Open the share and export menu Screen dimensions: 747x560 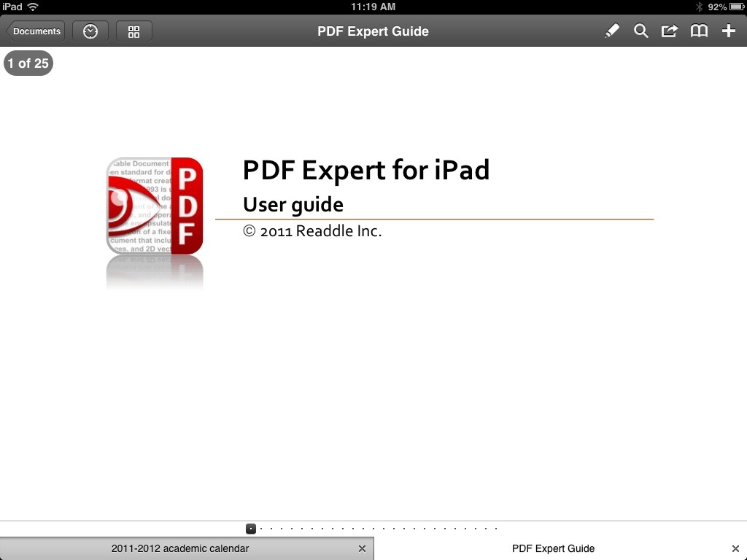(x=670, y=31)
